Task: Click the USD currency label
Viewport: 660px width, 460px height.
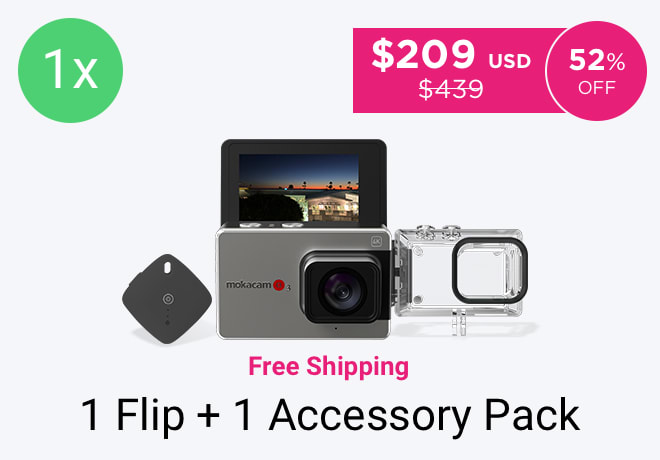Action: (x=510, y=61)
